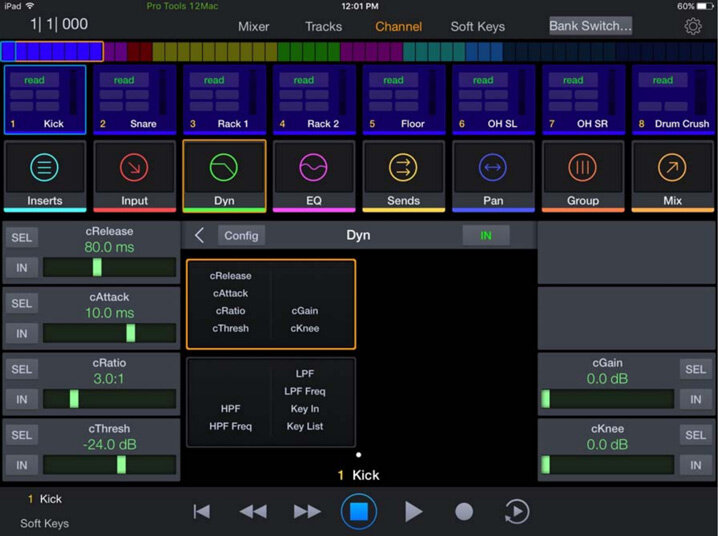
Task: Select cKnee with its SEL button
Action: point(696,435)
